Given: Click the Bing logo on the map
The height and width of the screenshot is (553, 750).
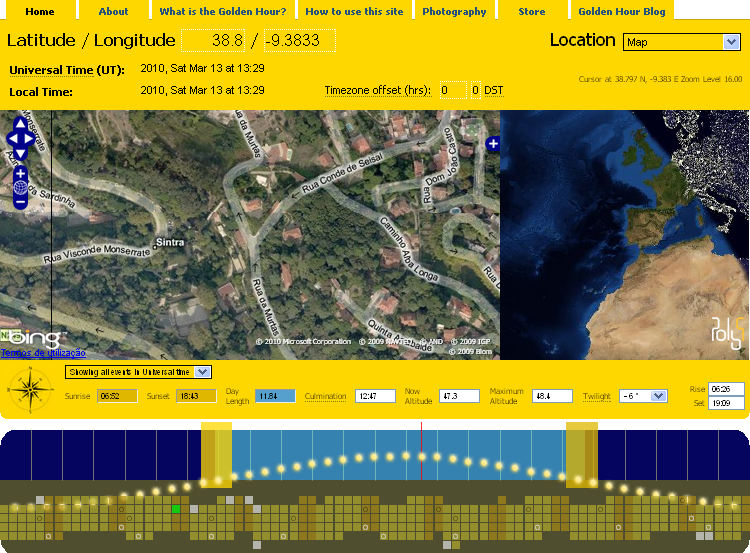Looking at the screenshot, I should coord(33,339).
